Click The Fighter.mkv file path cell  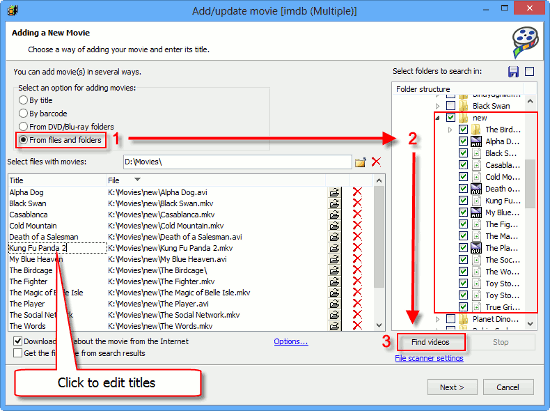[161, 281]
